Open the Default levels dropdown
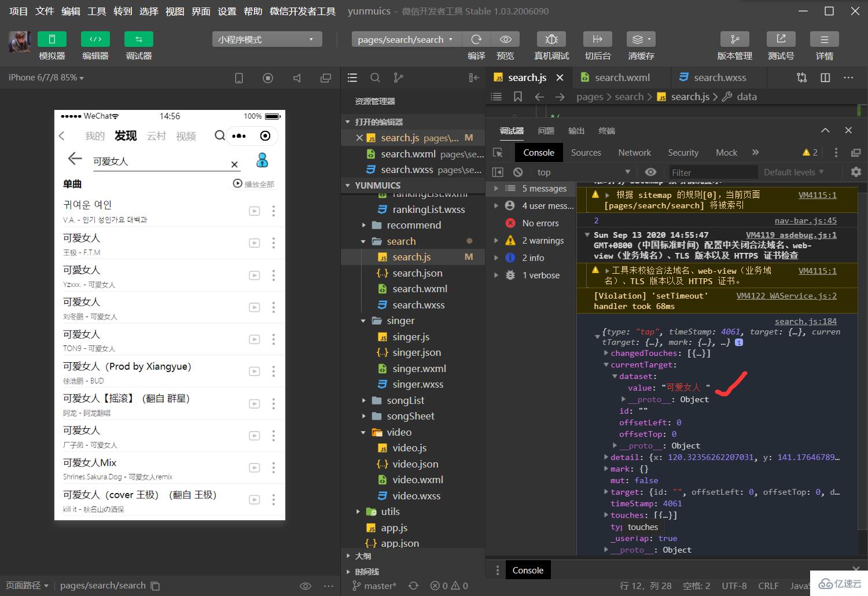This screenshot has height=596, width=868. tap(793, 172)
